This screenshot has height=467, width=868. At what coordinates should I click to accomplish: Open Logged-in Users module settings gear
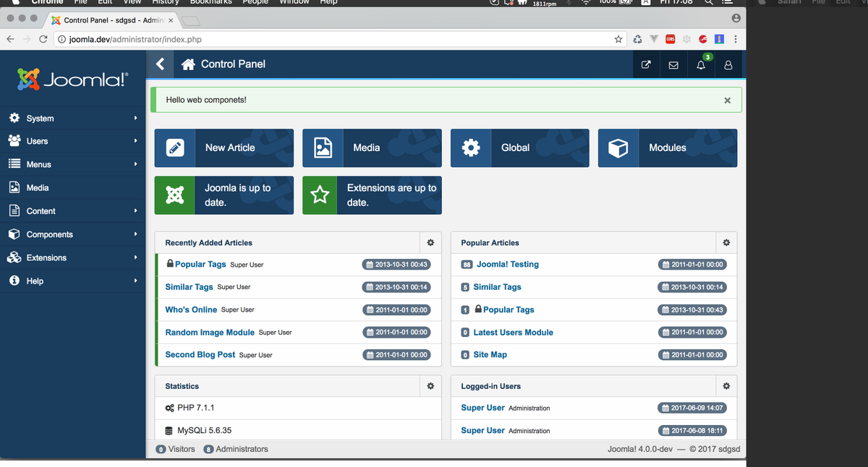(726, 386)
